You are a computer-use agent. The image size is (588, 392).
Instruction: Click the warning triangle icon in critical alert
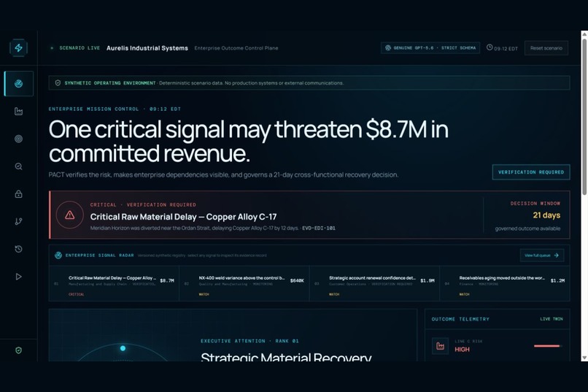coord(70,215)
